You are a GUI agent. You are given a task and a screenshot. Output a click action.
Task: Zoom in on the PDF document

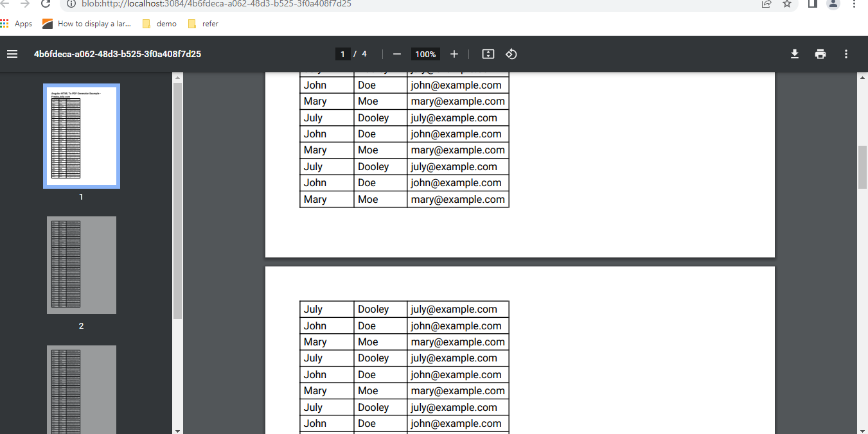click(454, 54)
